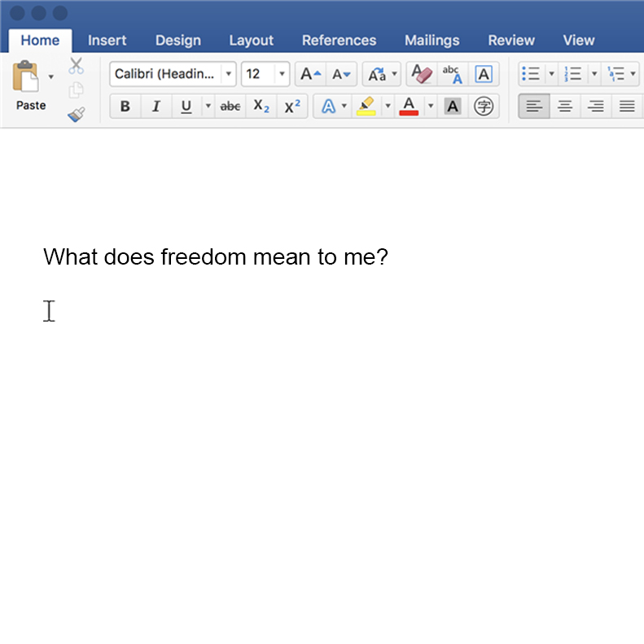Screen dimensions: 644x644
Task: Click the Change Case Aa icon
Action: [377, 74]
